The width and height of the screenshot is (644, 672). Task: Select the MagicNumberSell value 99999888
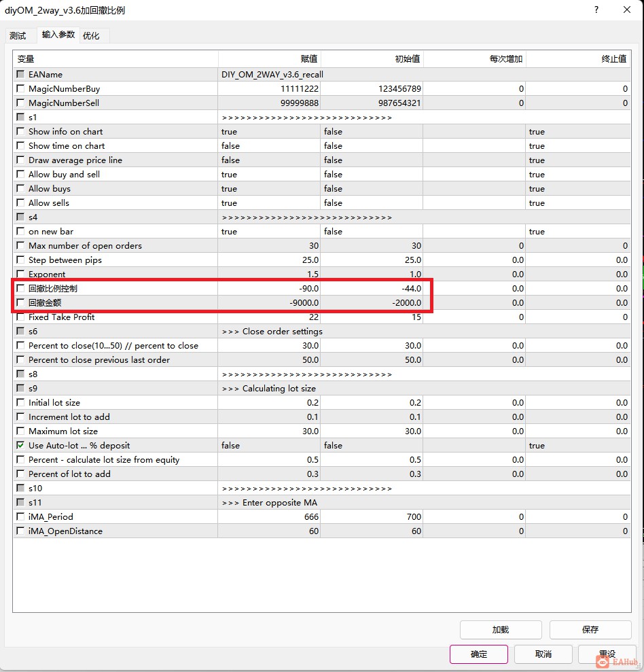pyautogui.click(x=269, y=103)
